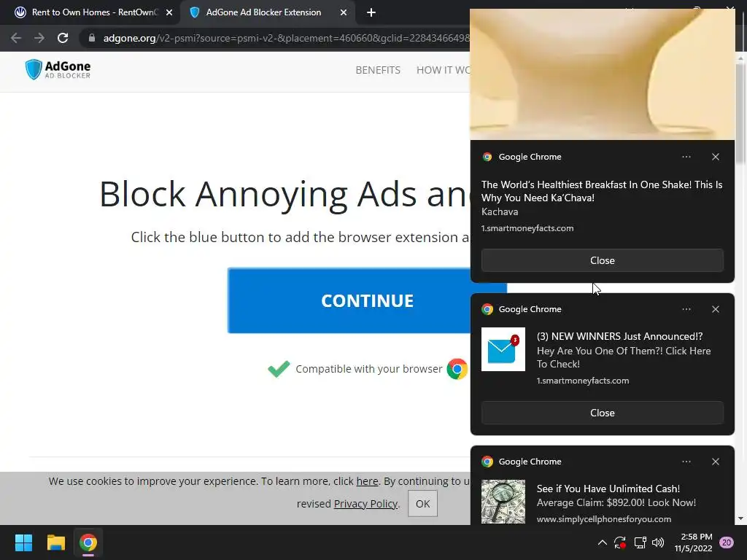This screenshot has width=747, height=560.
Task: Dismiss the Ka'Chava notification with X
Action: coord(716,157)
